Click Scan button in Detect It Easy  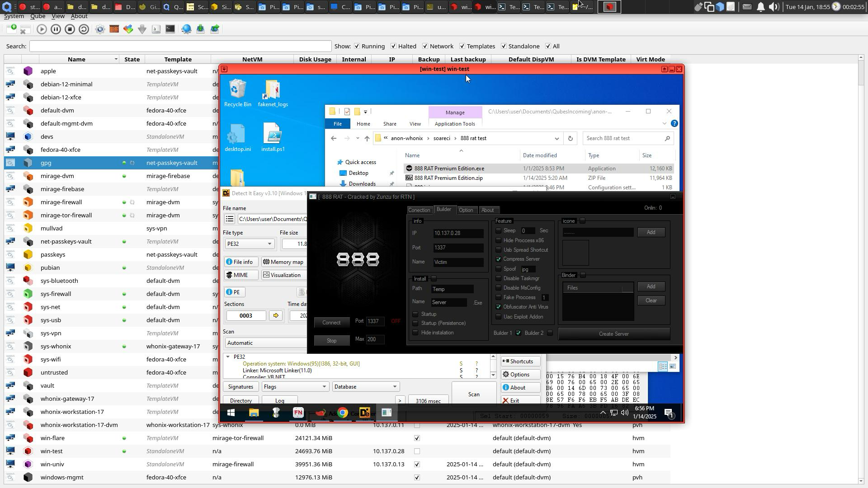pos(474,394)
